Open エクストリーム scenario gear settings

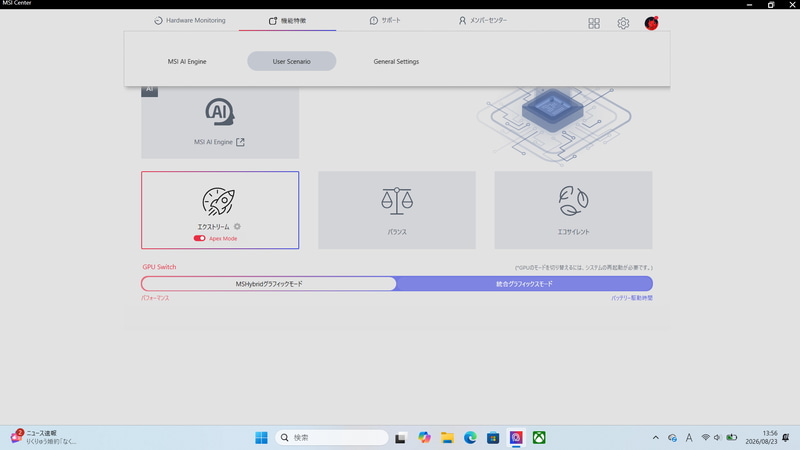[237, 227]
